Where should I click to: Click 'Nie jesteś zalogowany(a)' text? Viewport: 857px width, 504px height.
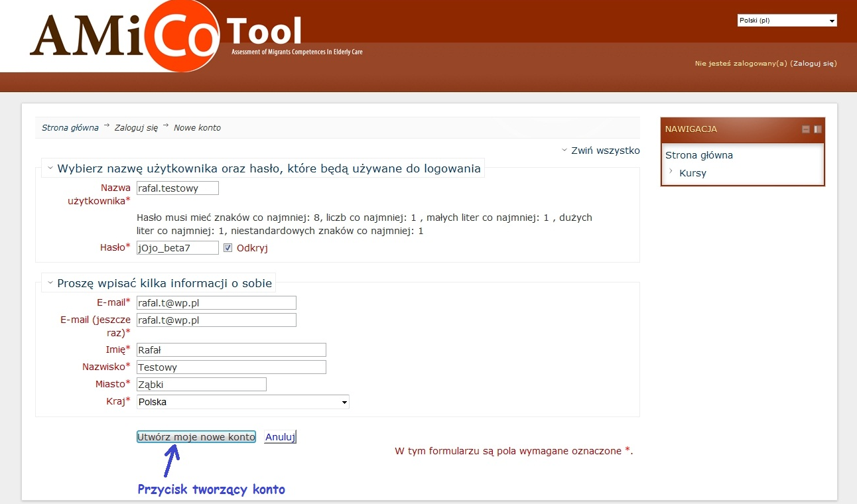point(741,64)
